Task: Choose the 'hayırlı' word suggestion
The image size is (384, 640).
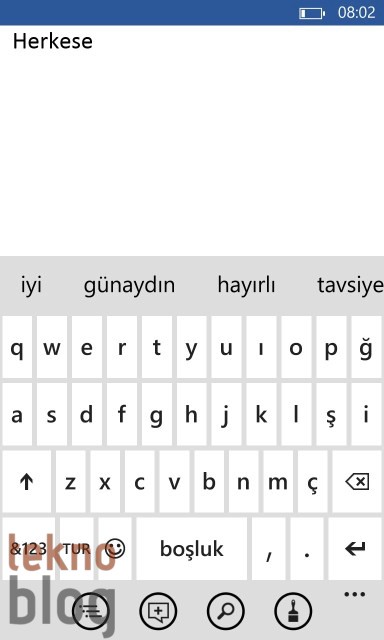Action: tap(246, 285)
